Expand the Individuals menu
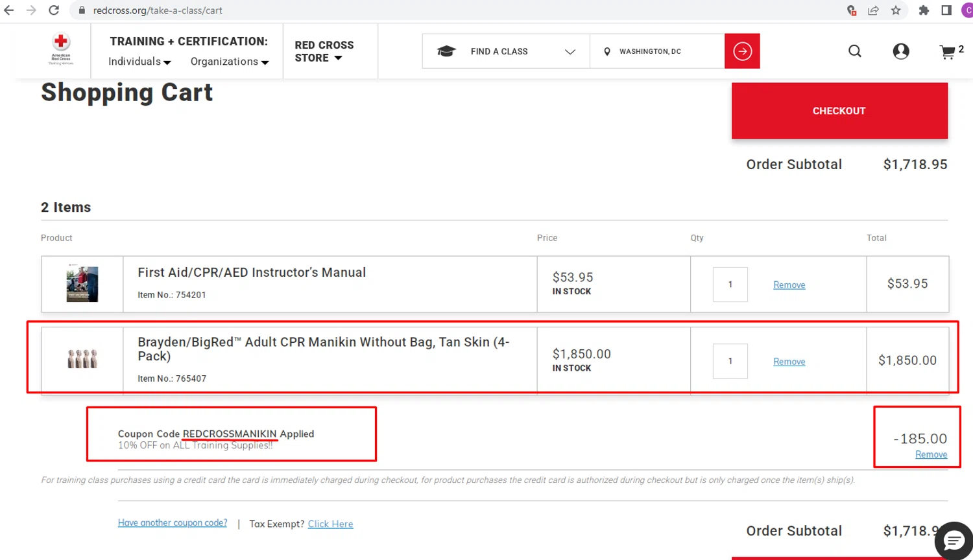The width and height of the screenshot is (973, 560). [x=139, y=62]
